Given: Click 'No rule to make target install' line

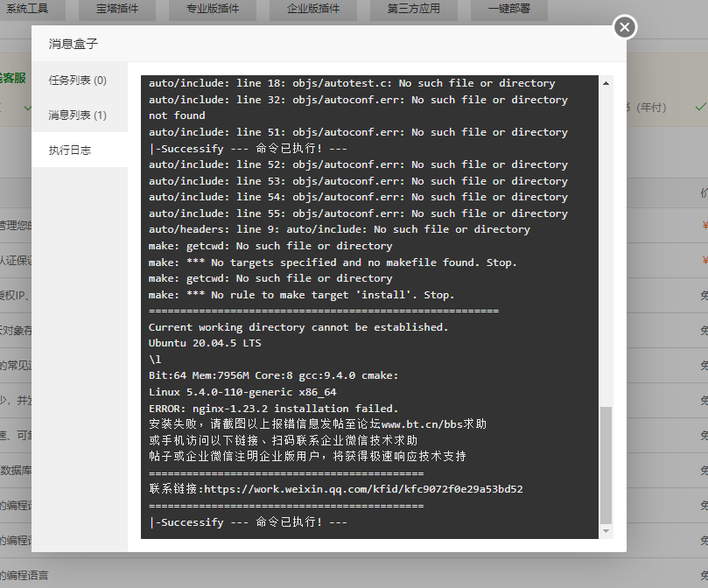Looking at the screenshot, I should (x=301, y=295).
